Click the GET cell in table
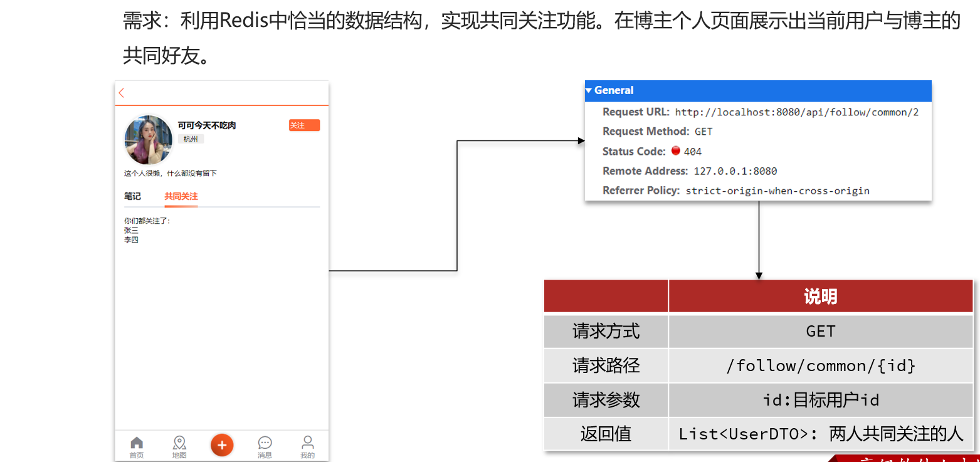This screenshot has width=980, height=462. (x=821, y=331)
